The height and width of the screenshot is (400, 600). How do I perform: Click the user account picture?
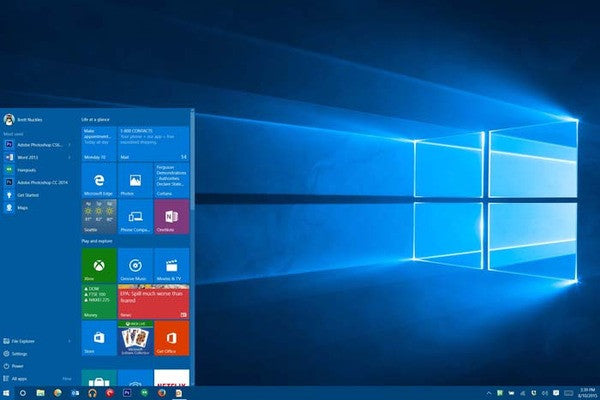click(9, 120)
